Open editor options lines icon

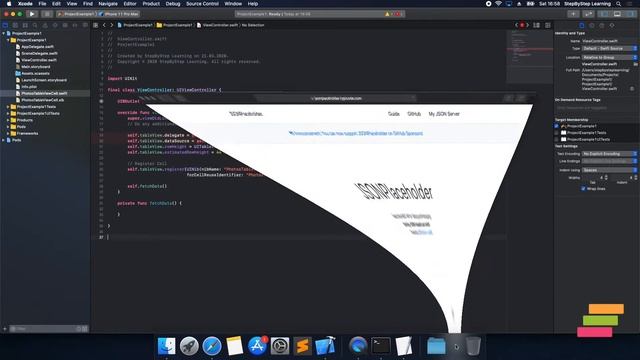(x=536, y=25)
